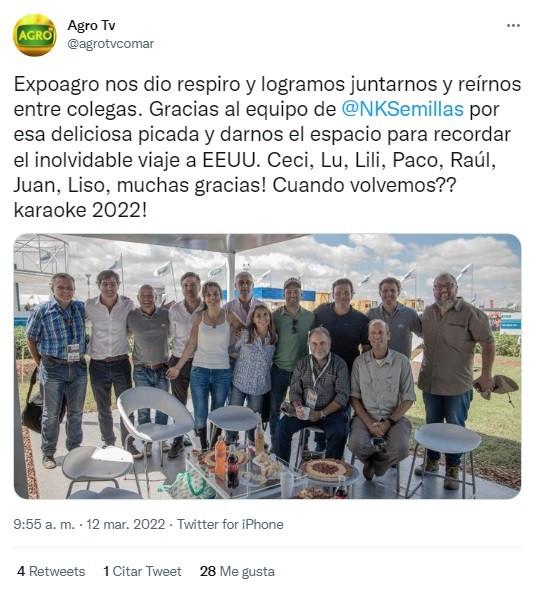This screenshot has width=536, height=592.
Task: Click the man in blue plaid shirt
Action: (60, 368)
